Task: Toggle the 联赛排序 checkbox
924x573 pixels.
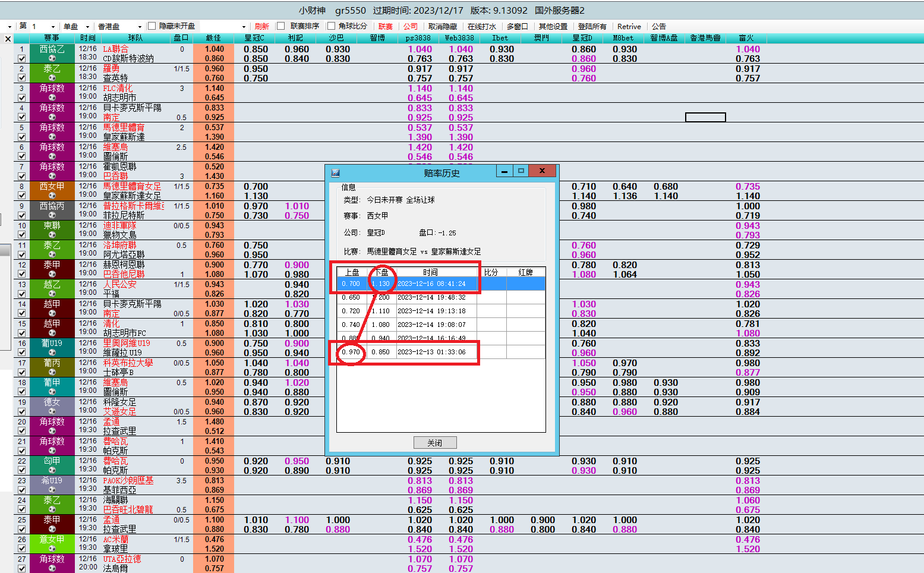Action: coord(281,26)
